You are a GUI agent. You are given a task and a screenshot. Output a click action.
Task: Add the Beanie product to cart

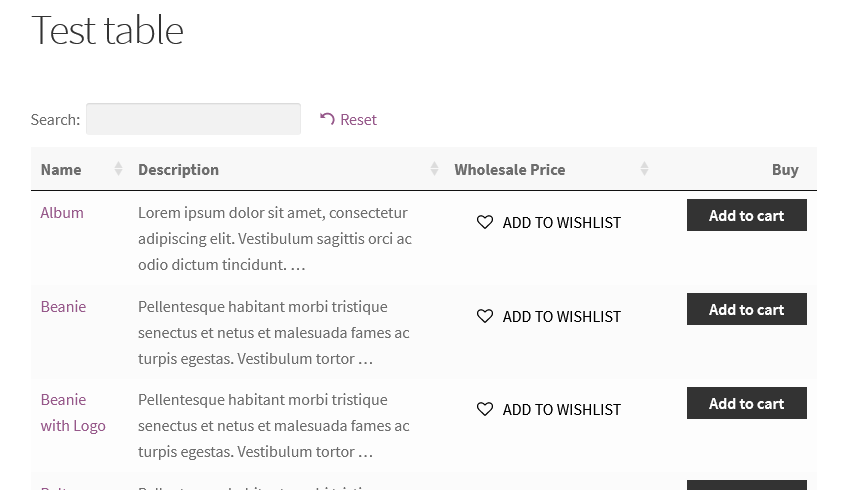tap(746, 309)
